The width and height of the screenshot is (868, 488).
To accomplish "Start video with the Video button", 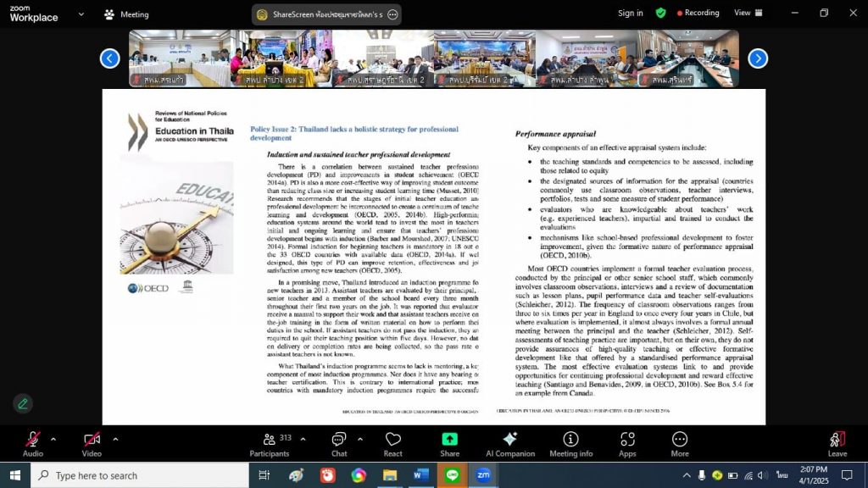I will click(92, 444).
